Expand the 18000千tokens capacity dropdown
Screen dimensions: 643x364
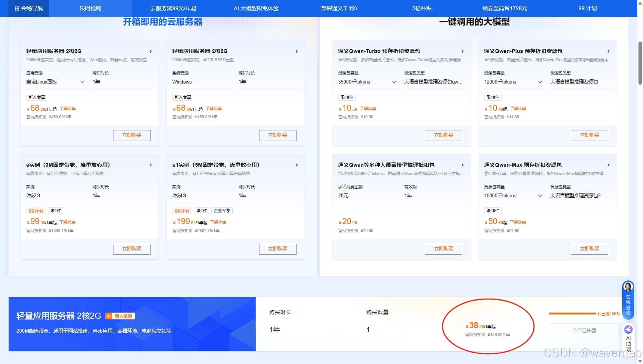[x=514, y=196]
